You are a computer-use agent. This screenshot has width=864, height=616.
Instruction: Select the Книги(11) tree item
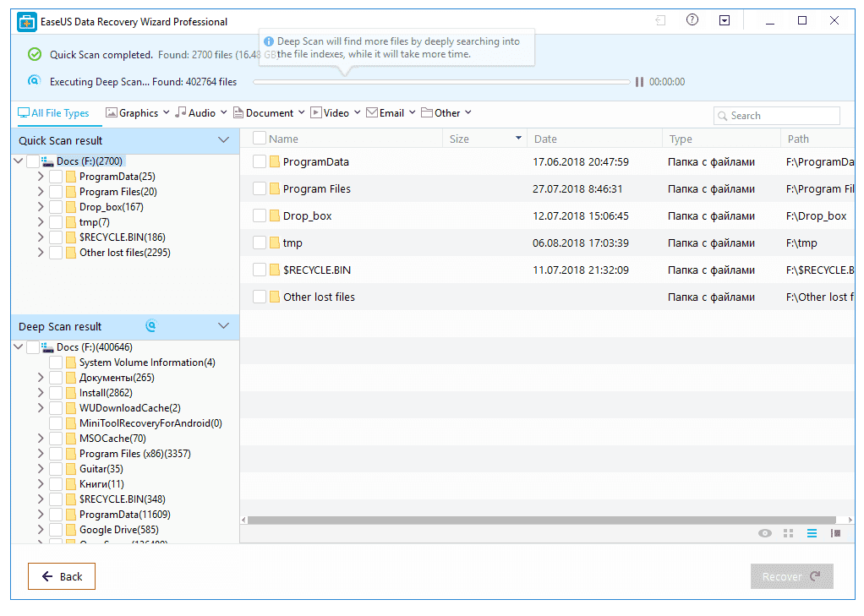point(101,484)
